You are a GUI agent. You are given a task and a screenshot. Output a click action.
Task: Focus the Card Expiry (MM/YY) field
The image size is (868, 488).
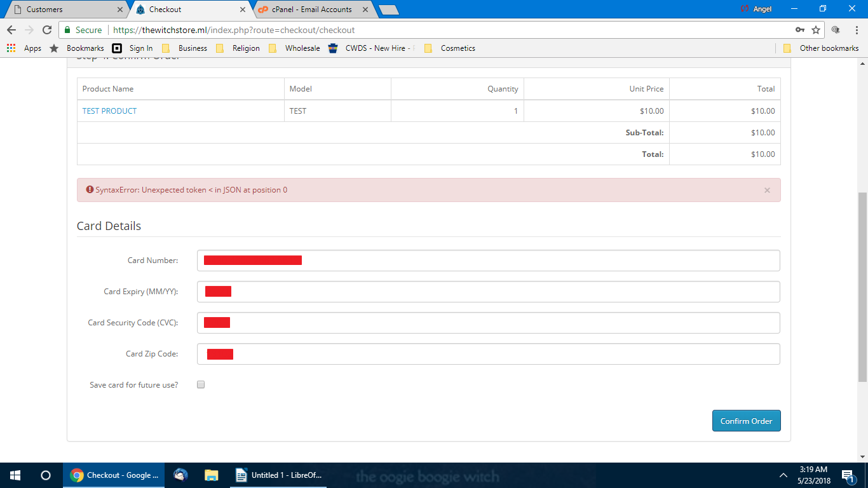tap(488, 292)
